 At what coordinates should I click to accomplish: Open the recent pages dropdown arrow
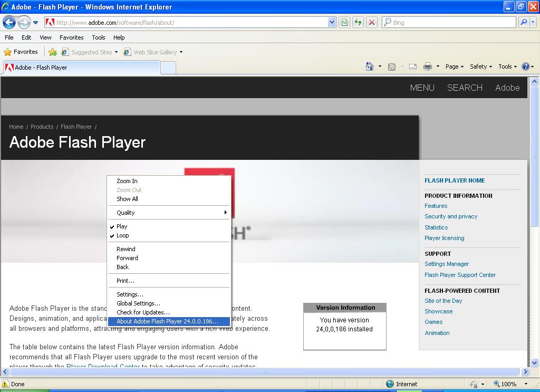click(35, 23)
